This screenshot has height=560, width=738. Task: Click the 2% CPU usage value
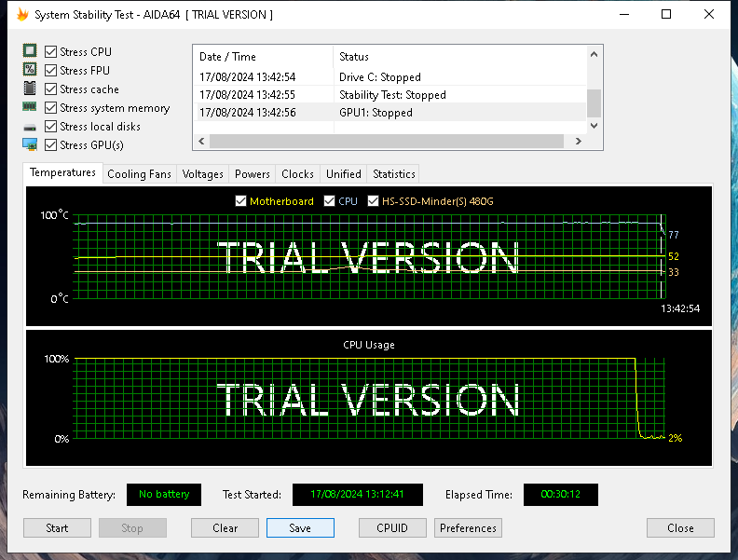tap(675, 438)
